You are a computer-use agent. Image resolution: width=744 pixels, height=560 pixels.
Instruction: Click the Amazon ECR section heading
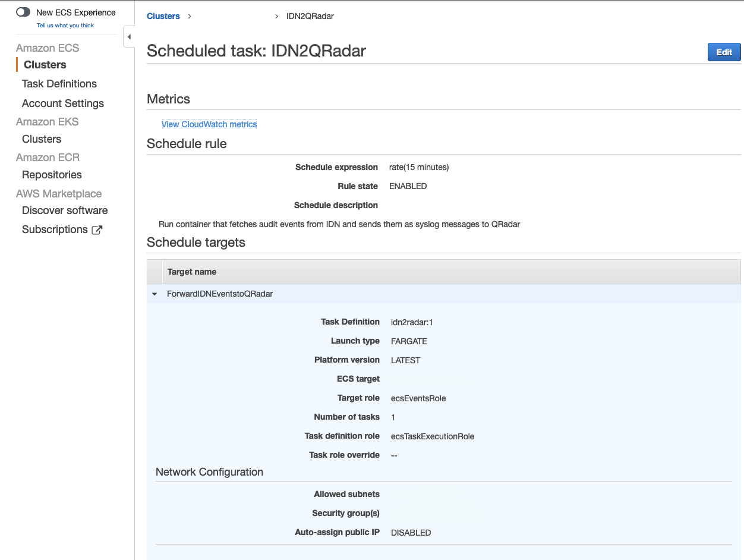pyautogui.click(x=48, y=158)
